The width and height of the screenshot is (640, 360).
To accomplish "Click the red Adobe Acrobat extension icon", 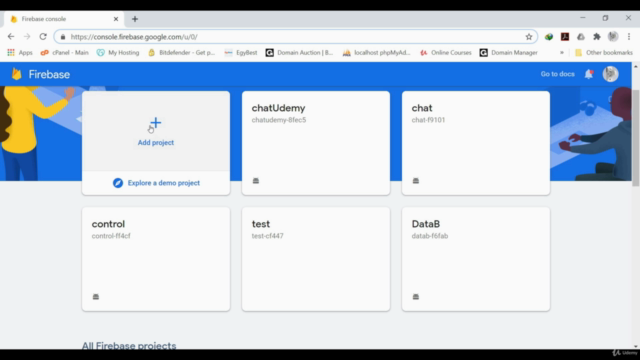I will [565, 37].
